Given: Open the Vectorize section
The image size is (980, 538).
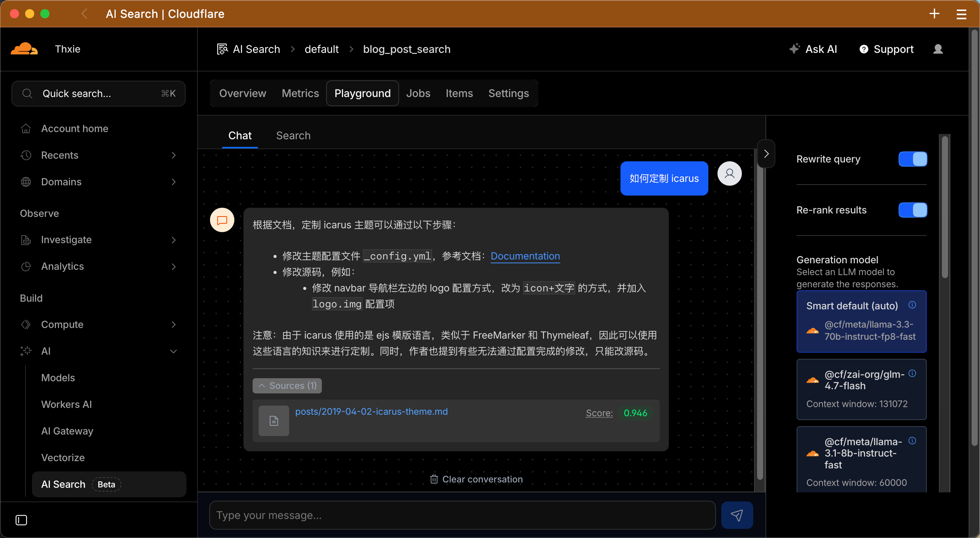Looking at the screenshot, I should (x=63, y=457).
